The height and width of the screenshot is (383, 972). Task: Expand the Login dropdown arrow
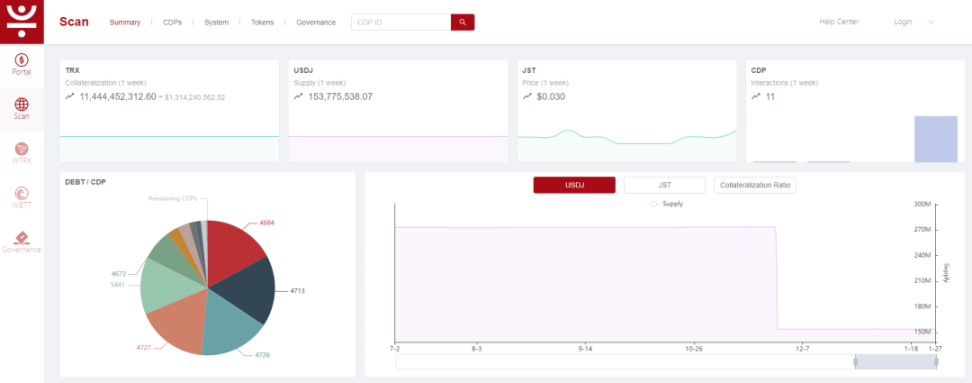tap(930, 22)
